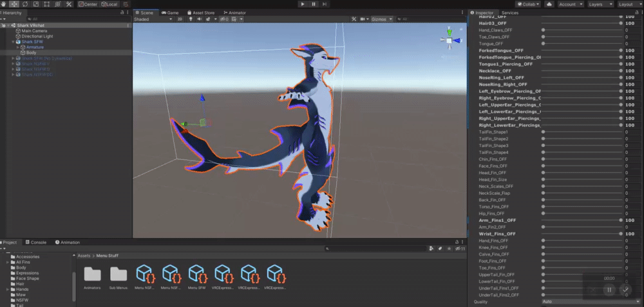Open the Animators folder

click(92, 277)
